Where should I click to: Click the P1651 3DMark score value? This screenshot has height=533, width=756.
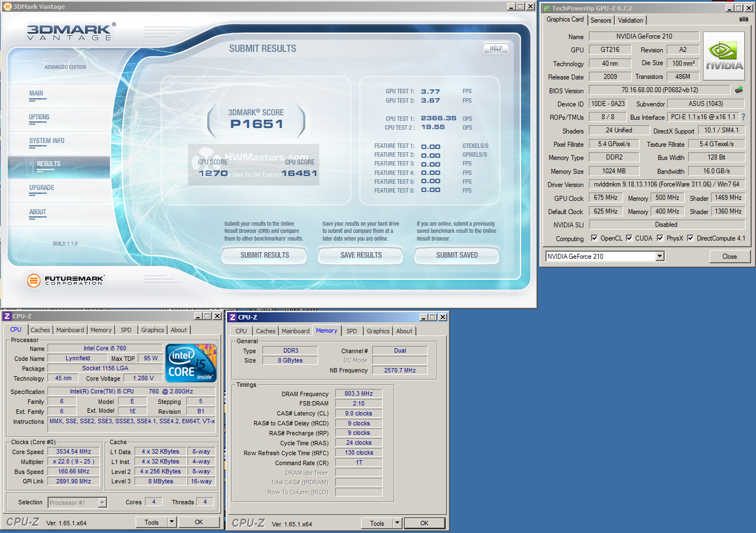tap(256, 124)
